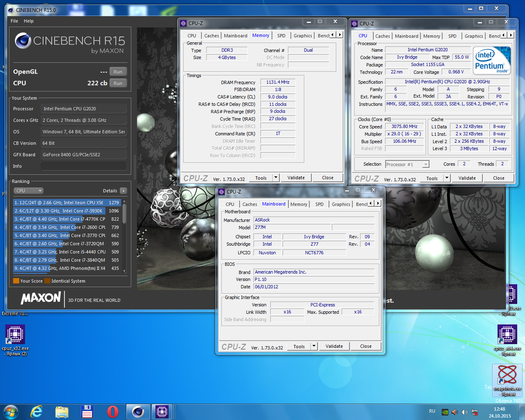Select ranking row 4C/8T Core i7-4770K
Image resolution: width=525 pixels, height=420 pixels.
67,219
